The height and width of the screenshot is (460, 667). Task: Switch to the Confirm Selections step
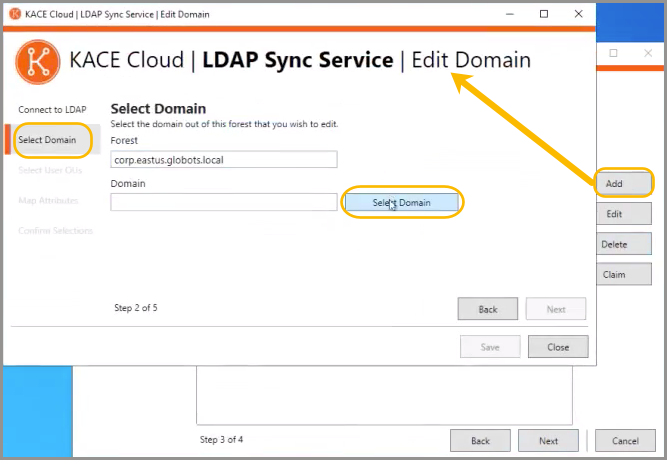55,231
